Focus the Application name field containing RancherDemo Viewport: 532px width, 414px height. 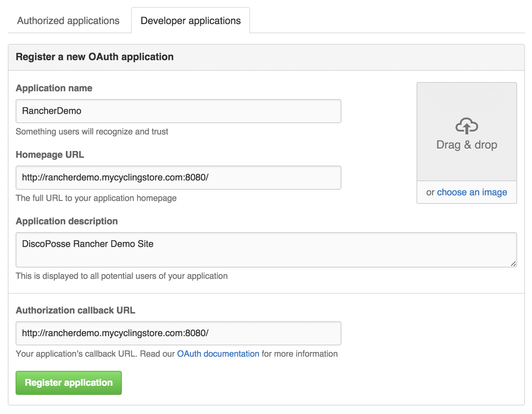[178, 111]
